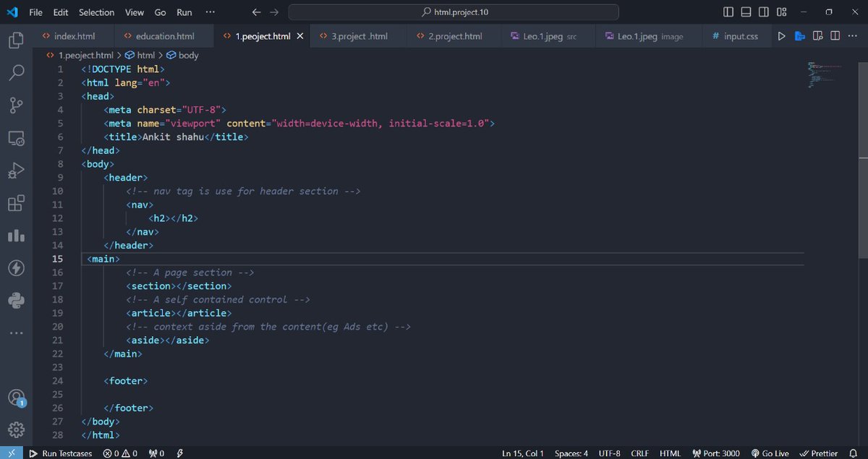The image size is (868, 459).
Task: Change indentation via Spaces: 4
Action: 571,453
